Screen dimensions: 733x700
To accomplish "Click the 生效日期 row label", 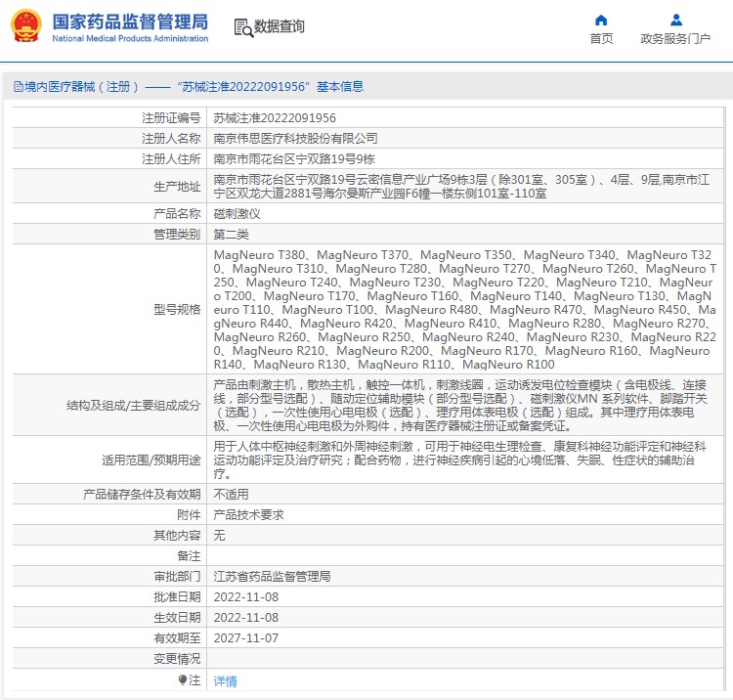I will click(177, 618).
